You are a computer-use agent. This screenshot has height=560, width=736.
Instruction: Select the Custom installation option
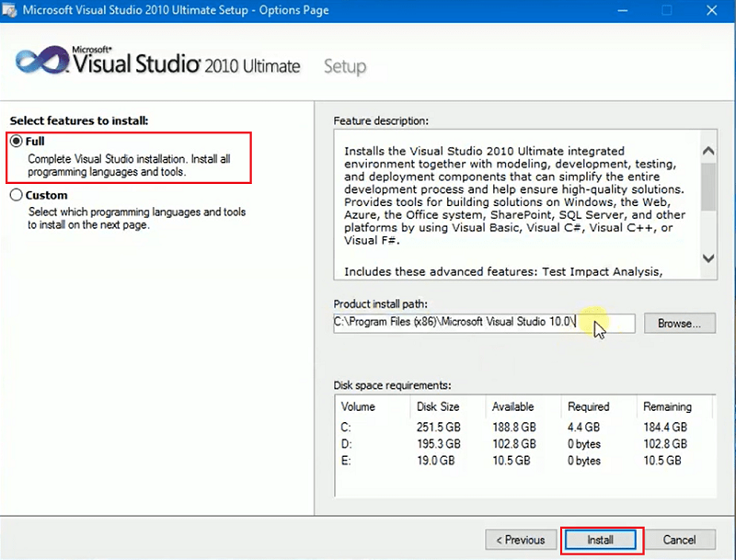pos(16,195)
